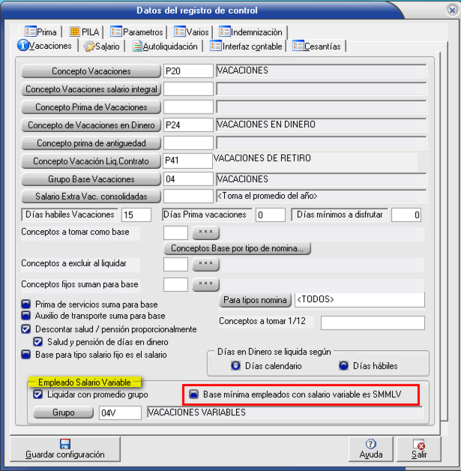Close the Datos del registro dialog

[x=452, y=10]
